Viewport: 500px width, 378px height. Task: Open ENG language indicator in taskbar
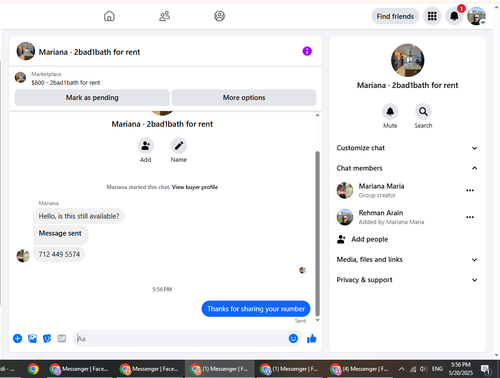tap(437, 369)
